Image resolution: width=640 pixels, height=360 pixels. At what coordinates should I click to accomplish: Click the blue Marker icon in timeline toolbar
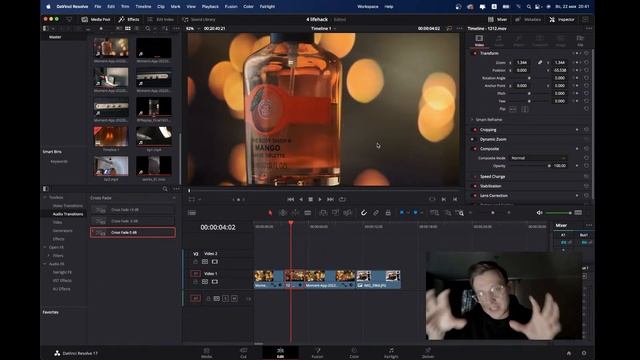[x=416, y=213]
